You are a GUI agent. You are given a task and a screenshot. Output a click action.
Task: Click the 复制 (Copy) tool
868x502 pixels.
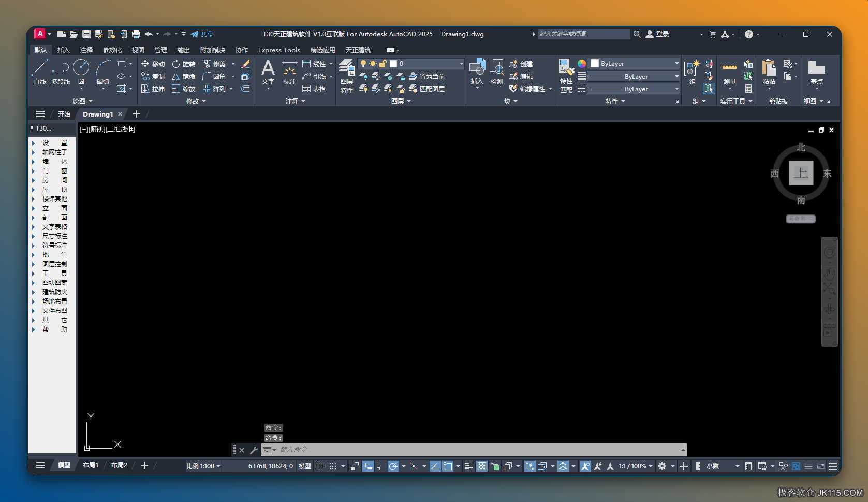pos(153,76)
